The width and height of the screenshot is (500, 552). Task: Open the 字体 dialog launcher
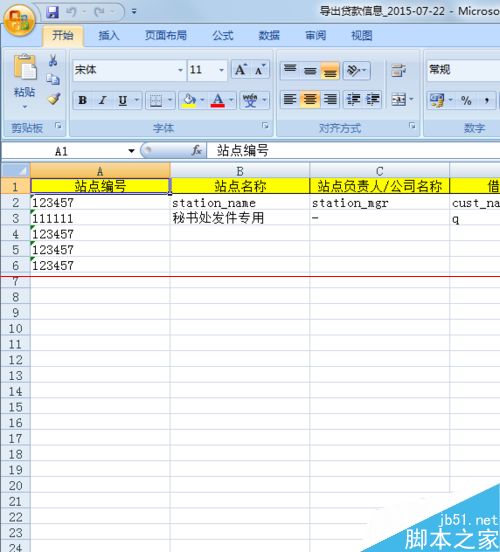[x=265, y=125]
